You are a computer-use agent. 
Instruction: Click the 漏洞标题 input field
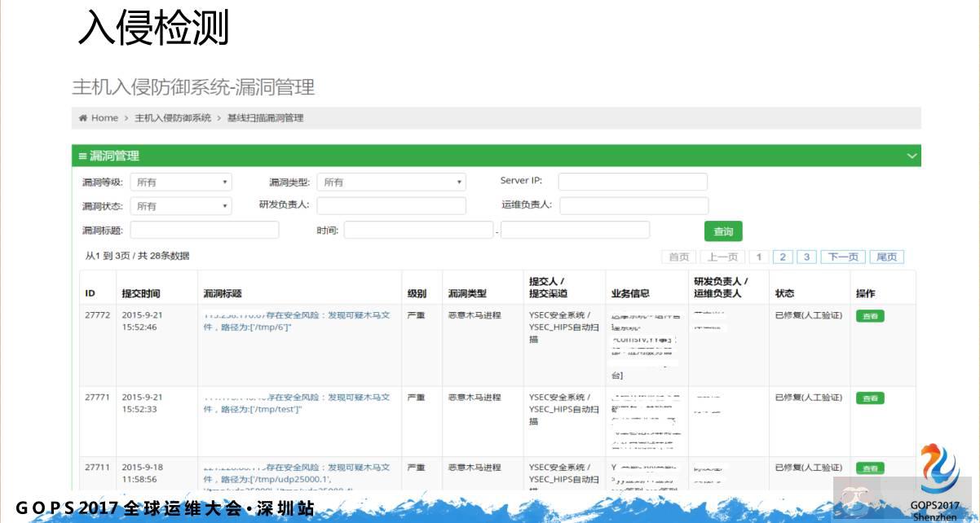point(205,231)
